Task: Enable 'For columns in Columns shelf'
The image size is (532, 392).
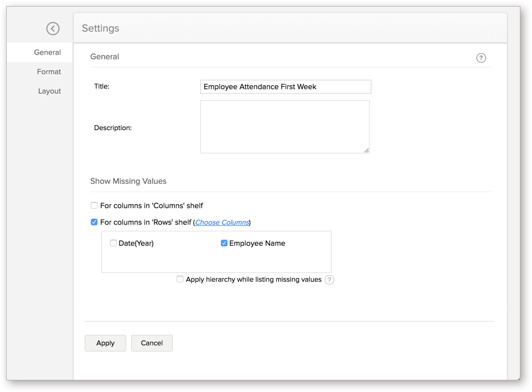Action: point(94,205)
